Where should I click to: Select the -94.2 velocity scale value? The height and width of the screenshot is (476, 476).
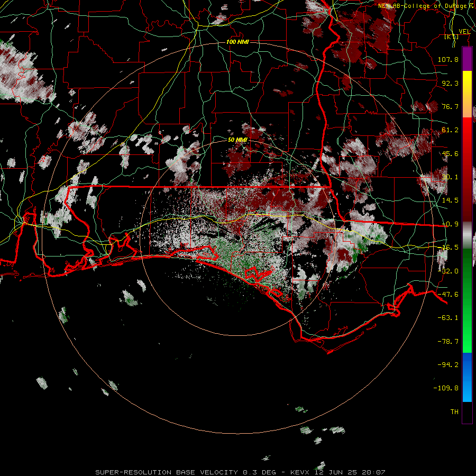pyautogui.click(x=448, y=365)
